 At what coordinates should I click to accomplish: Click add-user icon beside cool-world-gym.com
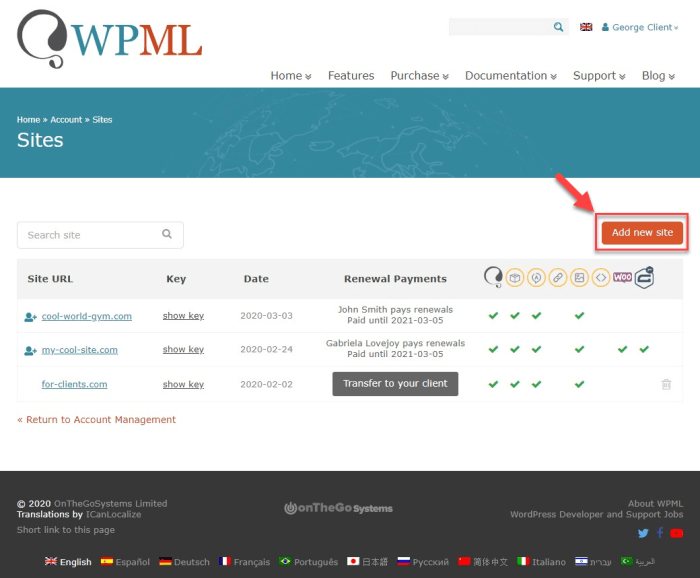[x=30, y=317]
